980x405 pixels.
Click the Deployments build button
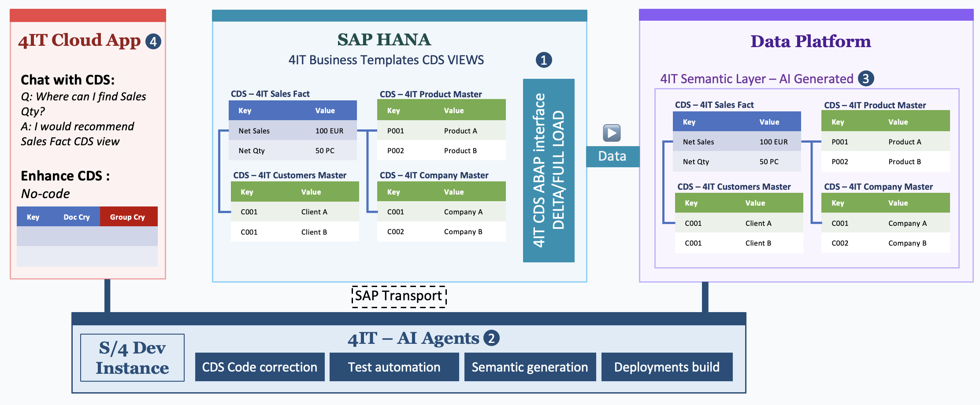[x=667, y=367]
